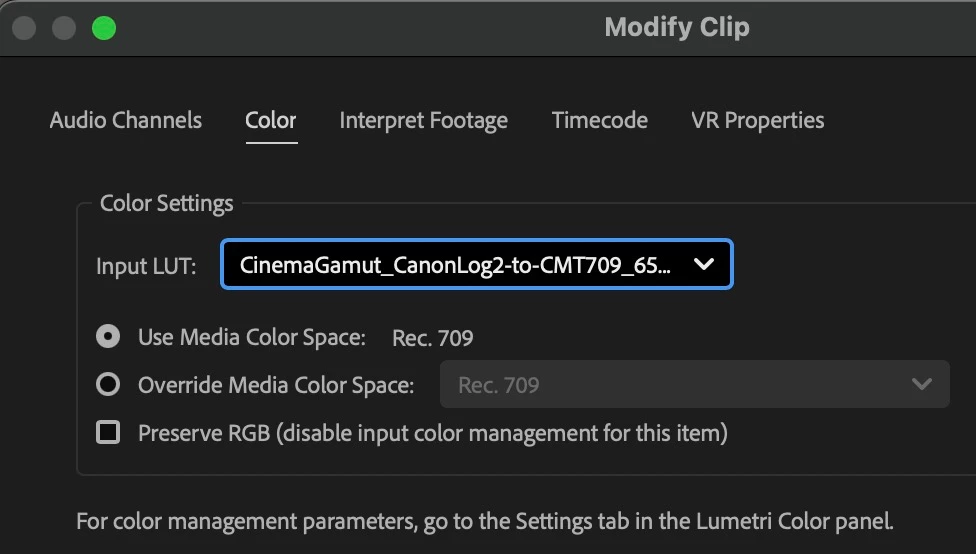Screen dimensions: 976x554
Task: Go to the Timecode tab
Action: click(599, 120)
